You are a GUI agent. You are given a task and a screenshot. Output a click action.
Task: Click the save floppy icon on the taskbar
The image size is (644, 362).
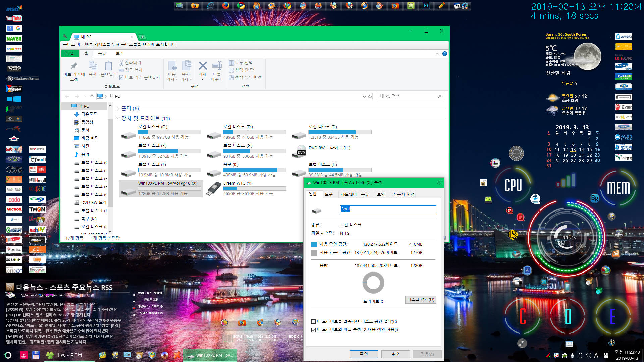click(36, 355)
